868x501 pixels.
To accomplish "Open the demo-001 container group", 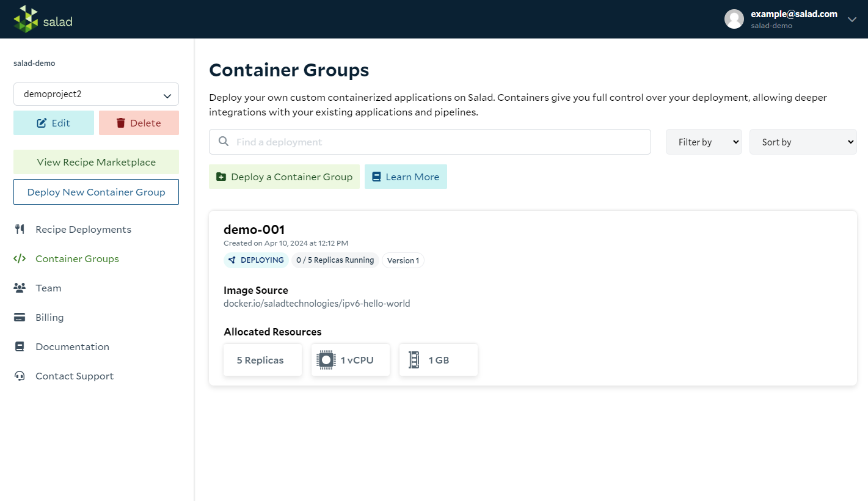I will [254, 230].
